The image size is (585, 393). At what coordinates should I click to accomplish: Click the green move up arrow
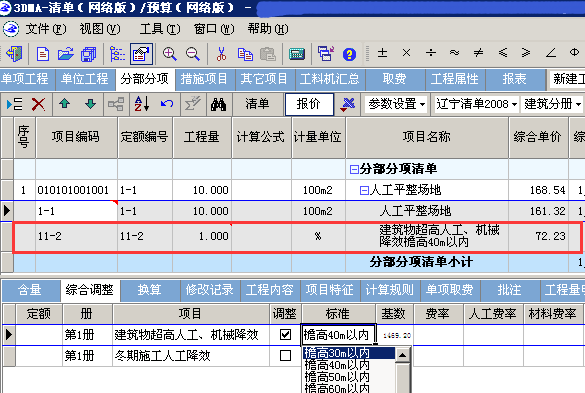65,104
